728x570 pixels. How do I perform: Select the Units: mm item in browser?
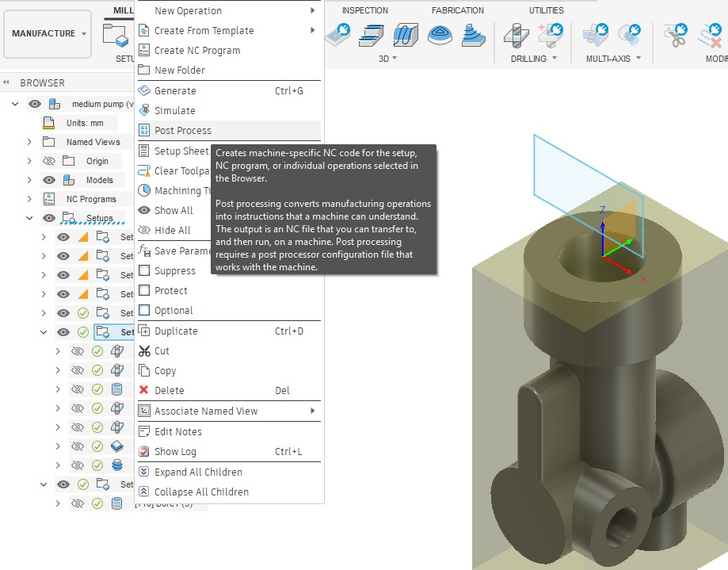coord(84,123)
